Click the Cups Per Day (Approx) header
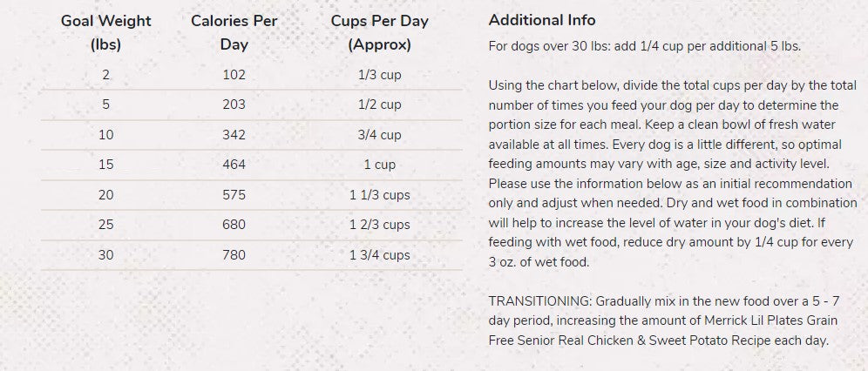This screenshot has width=868, height=371. (380, 32)
